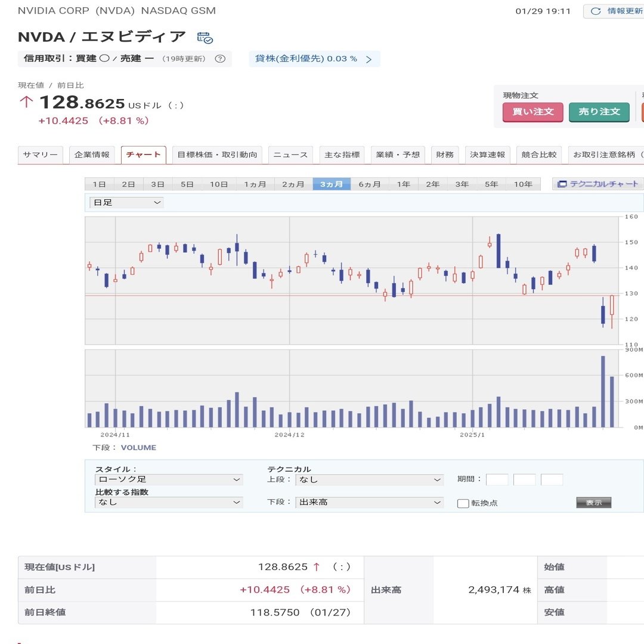Select the 3年 chart range
Screen dimensions: 644x644
point(462,184)
